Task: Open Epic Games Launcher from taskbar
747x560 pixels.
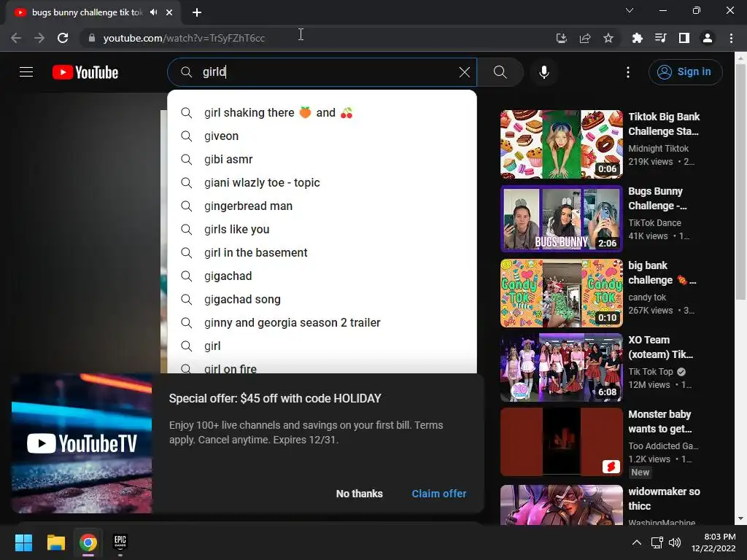Action: (x=120, y=542)
